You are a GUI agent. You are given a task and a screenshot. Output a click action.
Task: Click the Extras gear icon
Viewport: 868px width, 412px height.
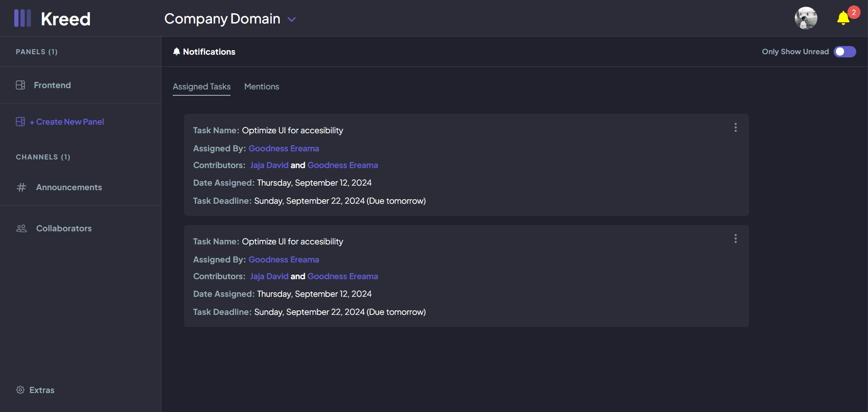[x=20, y=390]
